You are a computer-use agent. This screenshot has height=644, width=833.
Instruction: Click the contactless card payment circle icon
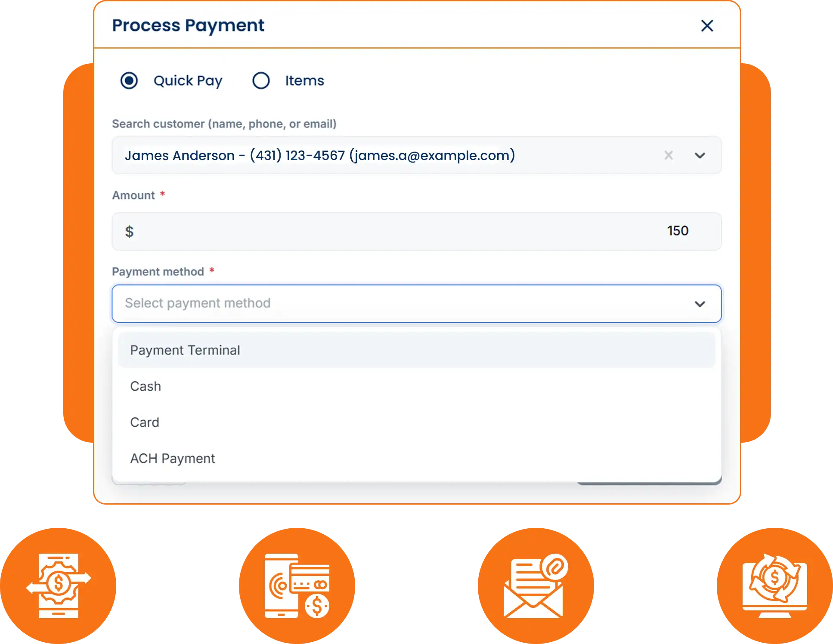[297, 586]
